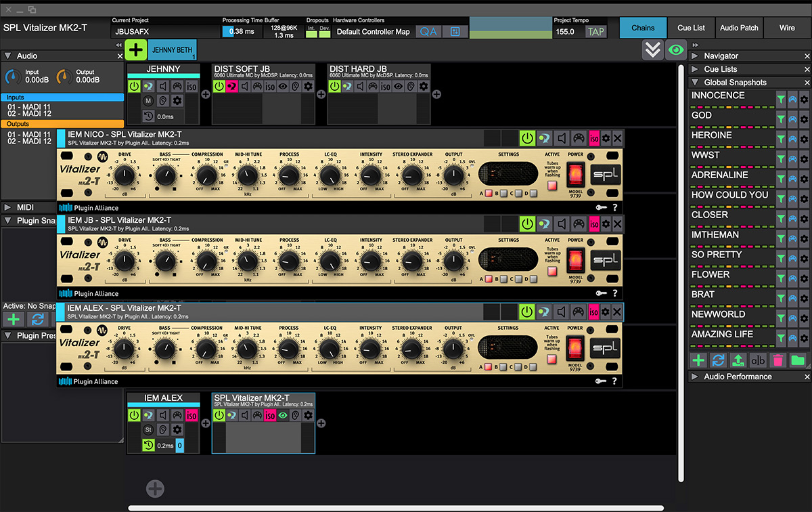Click the bypass icon in IEM NICO window header
This screenshot has height=512, width=812.
tap(544, 138)
